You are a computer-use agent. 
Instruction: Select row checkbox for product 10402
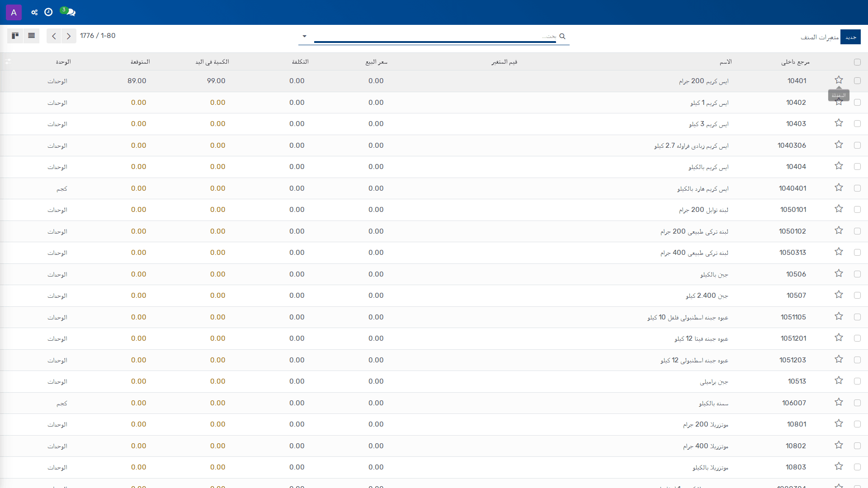[857, 103]
